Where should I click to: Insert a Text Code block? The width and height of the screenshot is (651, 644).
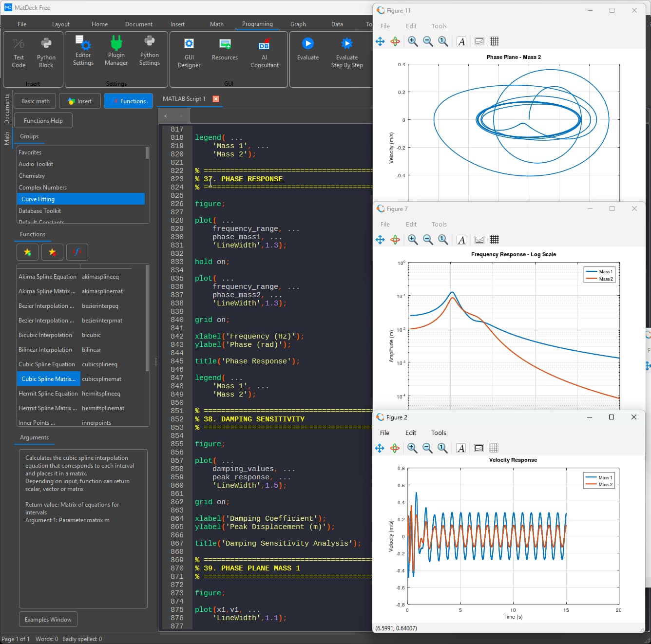coord(19,53)
